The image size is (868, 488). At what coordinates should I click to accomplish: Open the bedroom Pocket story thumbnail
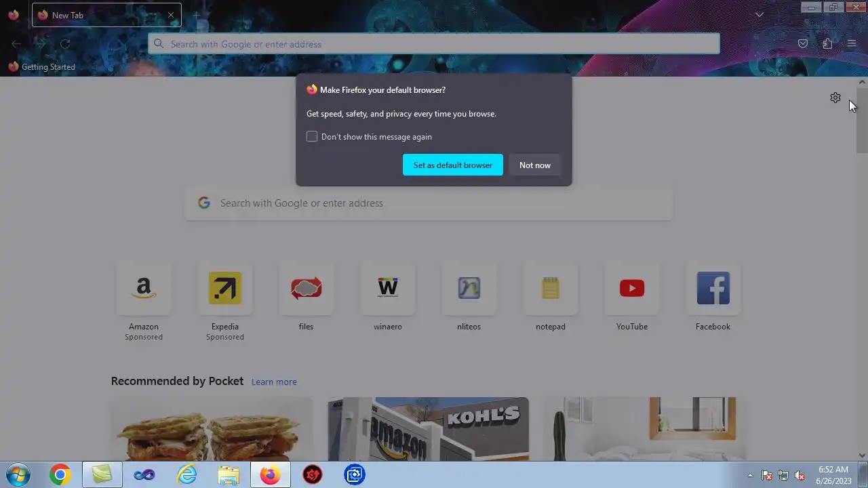[645, 429]
